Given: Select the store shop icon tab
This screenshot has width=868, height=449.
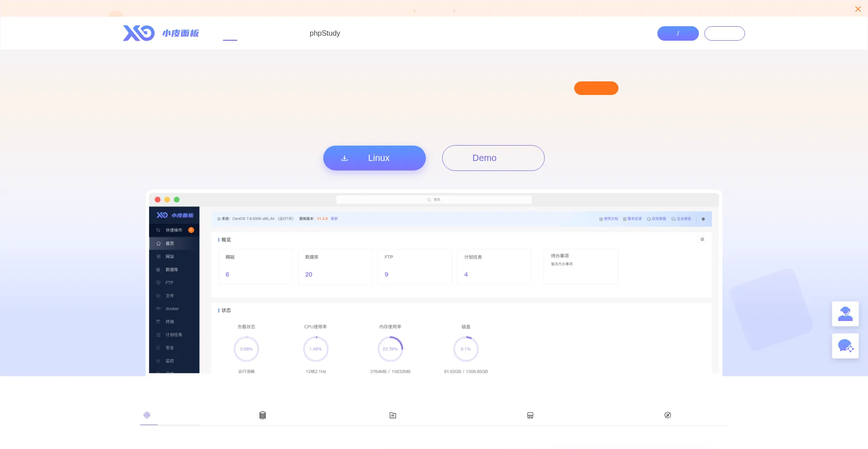Looking at the screenshot, I should point(530,415).
